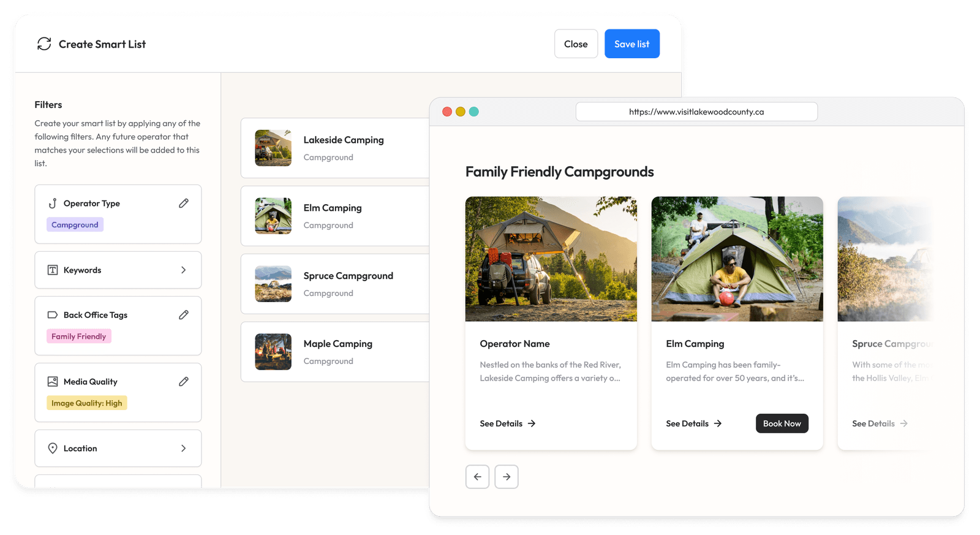Image resolution: width=980 pixels, height=535 pixels.
Task: Click the Elm Camping card tent photo
Action: pyautogui.click(x=737, y=259)
